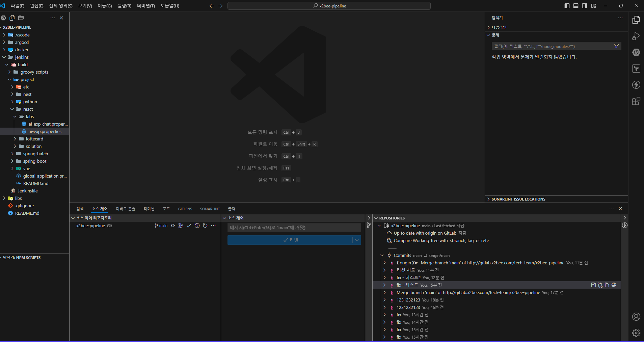
Task: Open the 편집(E) menu
Action: point(37,6)
